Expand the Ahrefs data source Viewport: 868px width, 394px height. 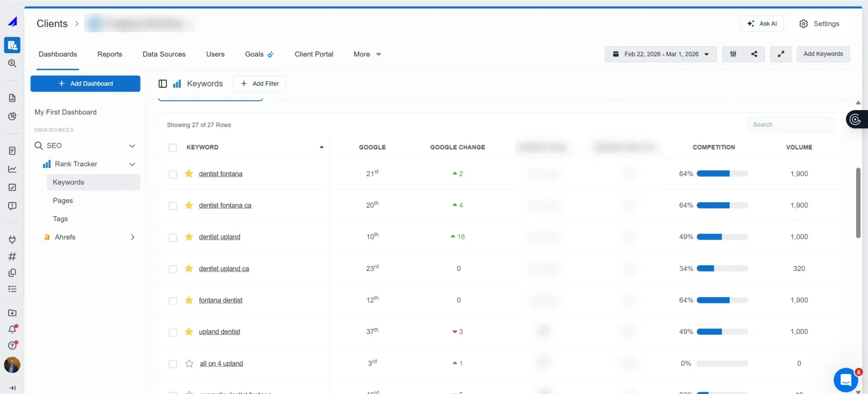coord(132,237)
